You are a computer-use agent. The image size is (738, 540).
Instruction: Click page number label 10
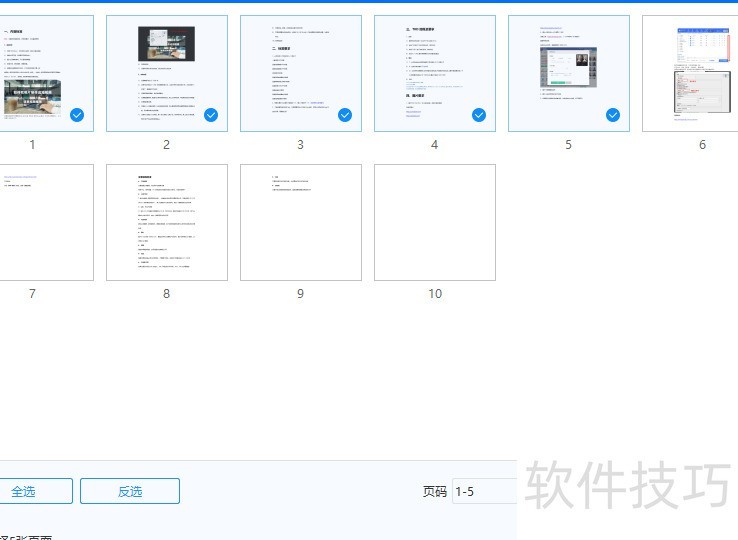[x=435, y=294]
